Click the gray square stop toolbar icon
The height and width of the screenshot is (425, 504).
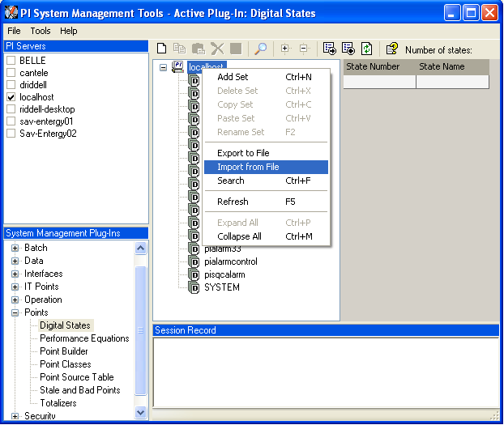(236, 49)
